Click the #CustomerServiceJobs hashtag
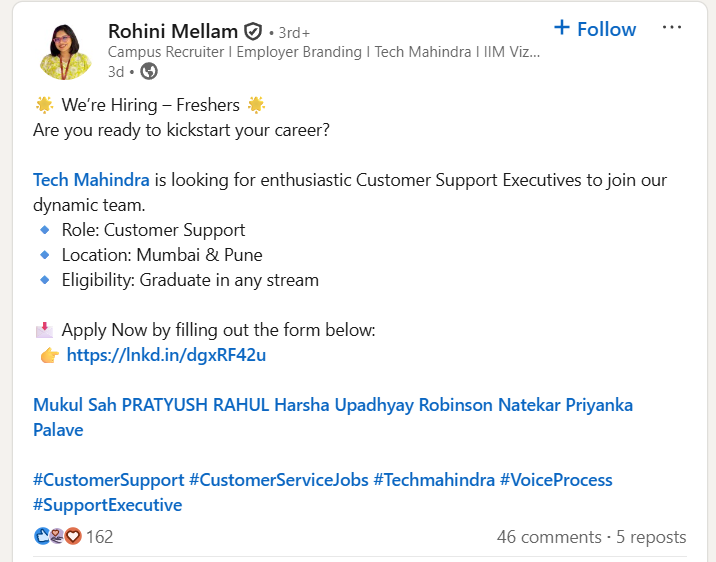The image size is (716, 562). [279, 480]
